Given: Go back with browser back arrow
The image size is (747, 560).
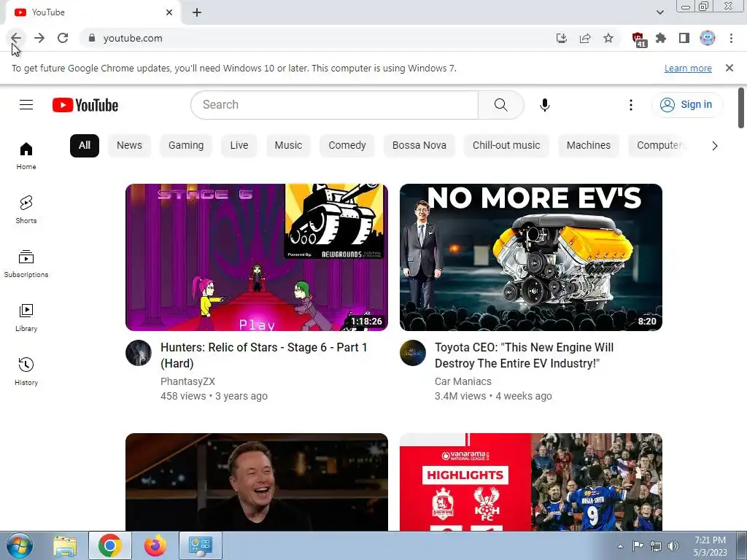Looking at the screenshot, I should (x=16, y=38).
